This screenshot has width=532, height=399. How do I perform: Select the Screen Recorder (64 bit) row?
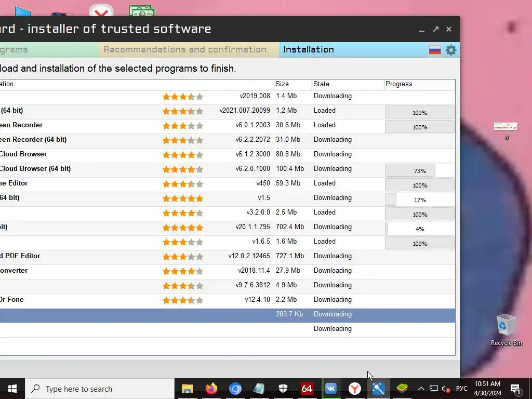(228, 141)
